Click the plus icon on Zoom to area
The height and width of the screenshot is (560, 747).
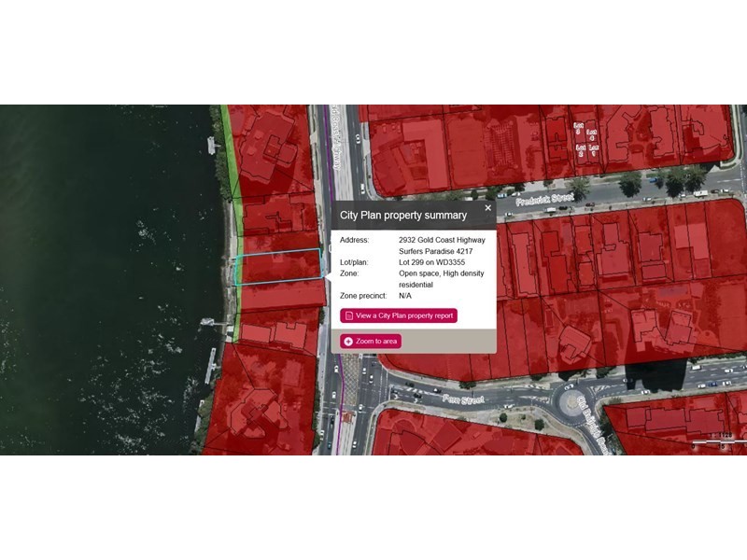(x=348, y=342)
